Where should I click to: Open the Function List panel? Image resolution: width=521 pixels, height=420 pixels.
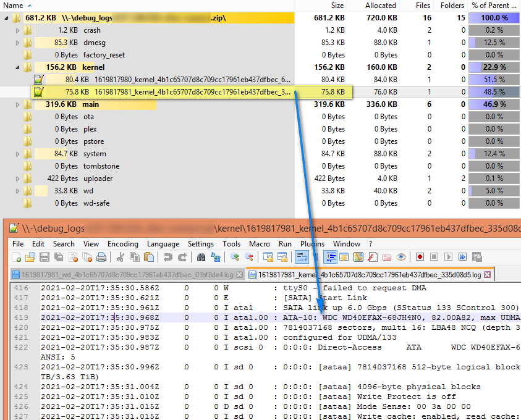tap(373, 257)
